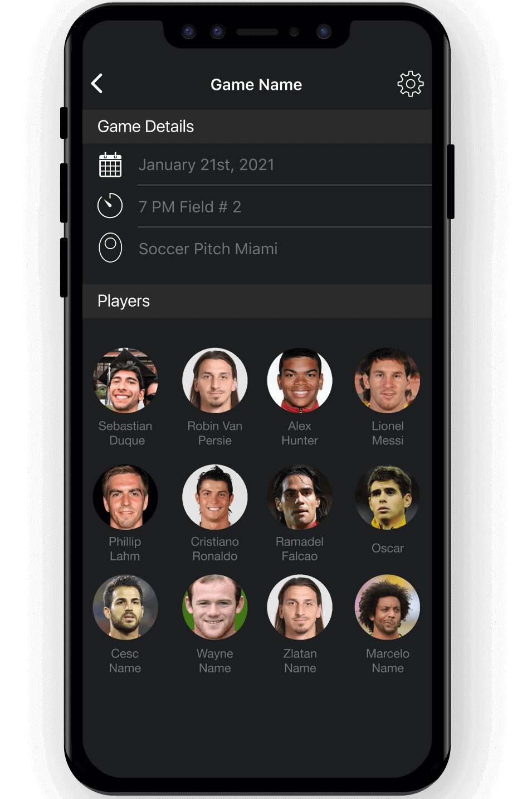Select the January 21st, 2021 date field

pyautogui.click(x=285, y=164)
